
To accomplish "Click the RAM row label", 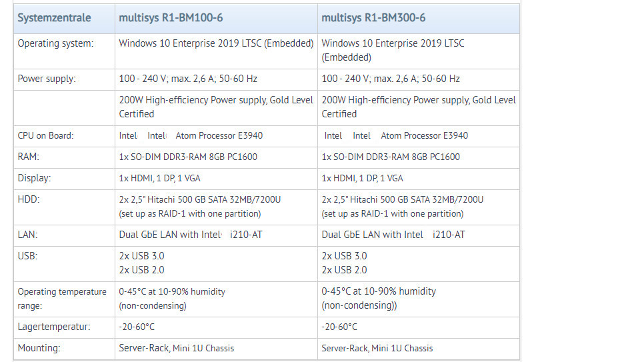I will tap(29, 157).
